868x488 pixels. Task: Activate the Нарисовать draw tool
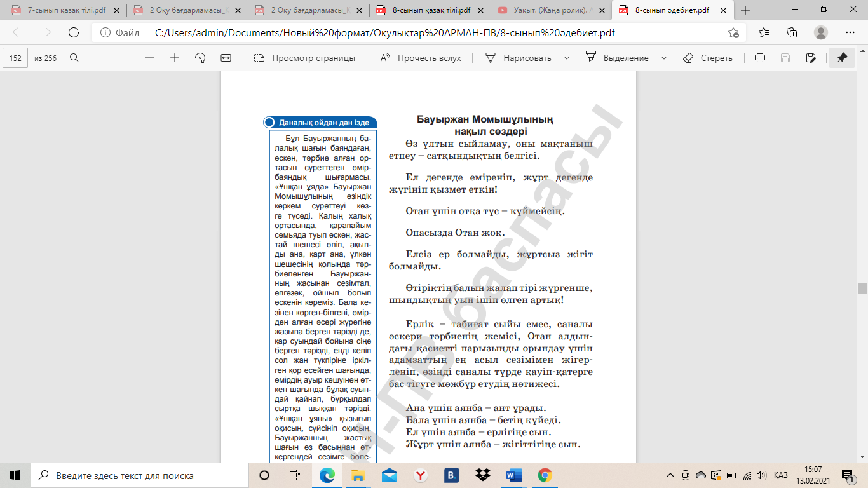pos(519,58)
